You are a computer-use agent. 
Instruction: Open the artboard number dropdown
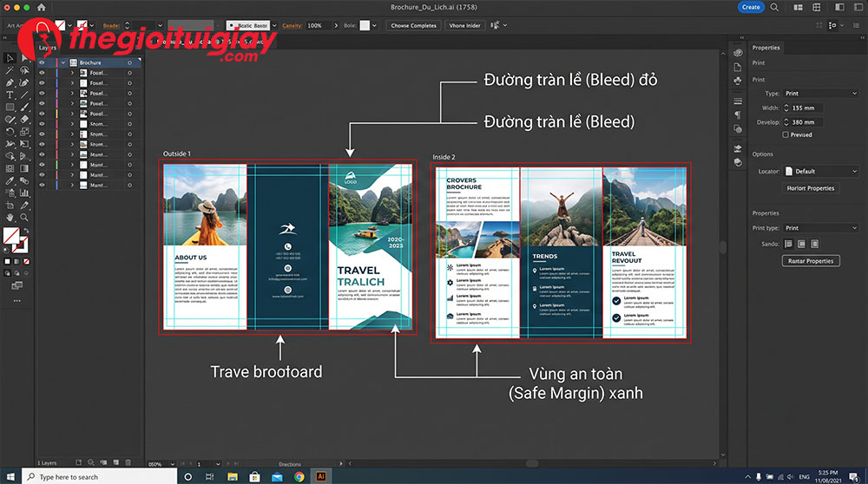click(x=218, y=464)
